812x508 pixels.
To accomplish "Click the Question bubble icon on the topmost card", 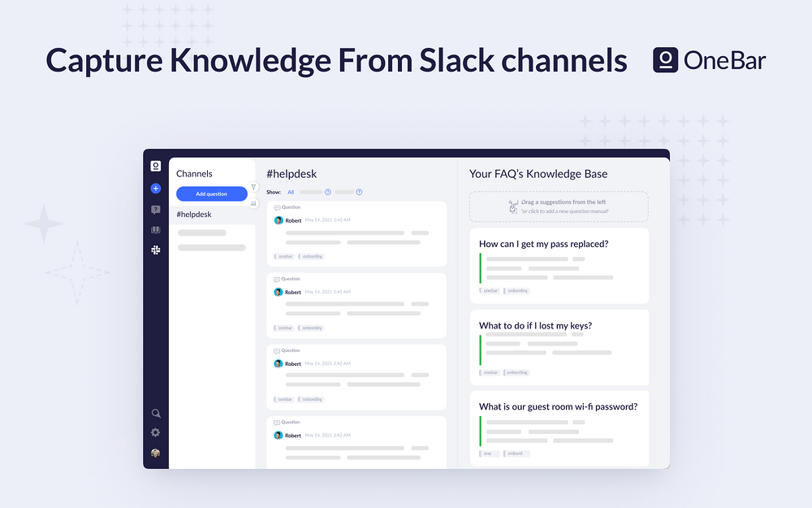I will (x=277, y=207).
